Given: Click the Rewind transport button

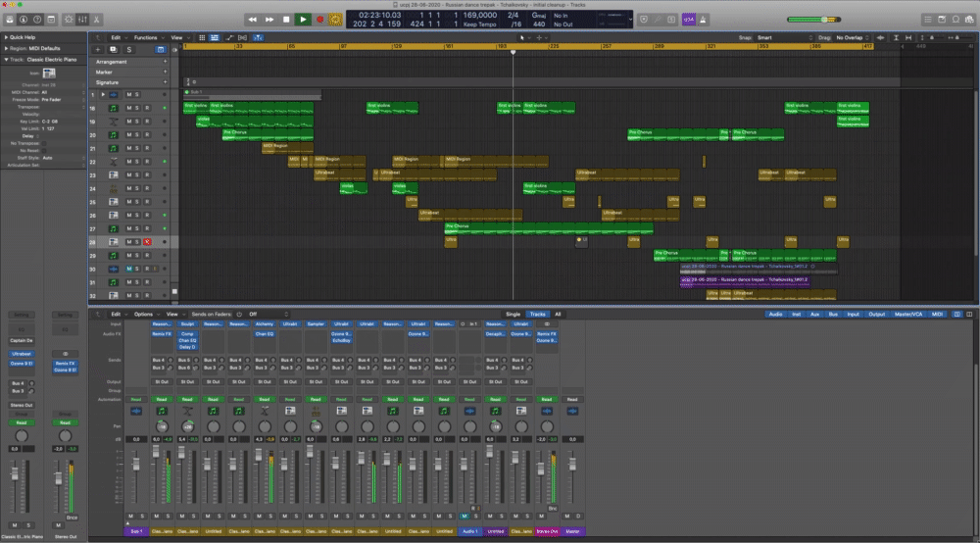Looking at the screenshot, I should coord(253,19).
